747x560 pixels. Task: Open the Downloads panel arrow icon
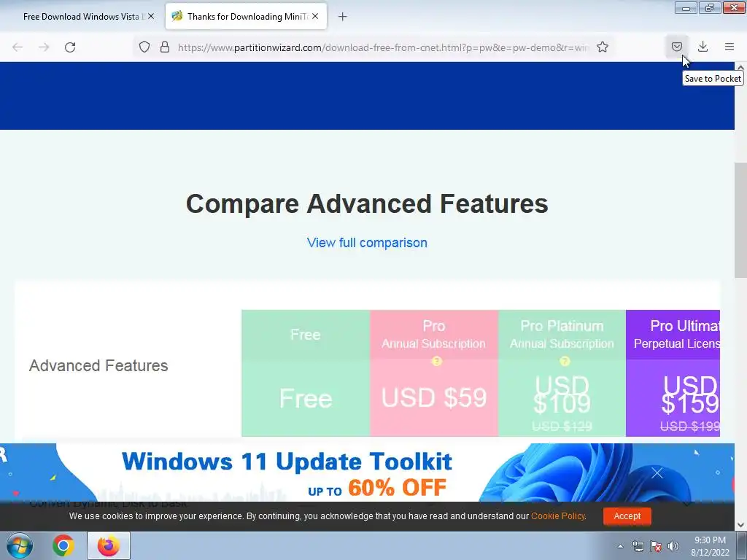(x=703, y=47)
